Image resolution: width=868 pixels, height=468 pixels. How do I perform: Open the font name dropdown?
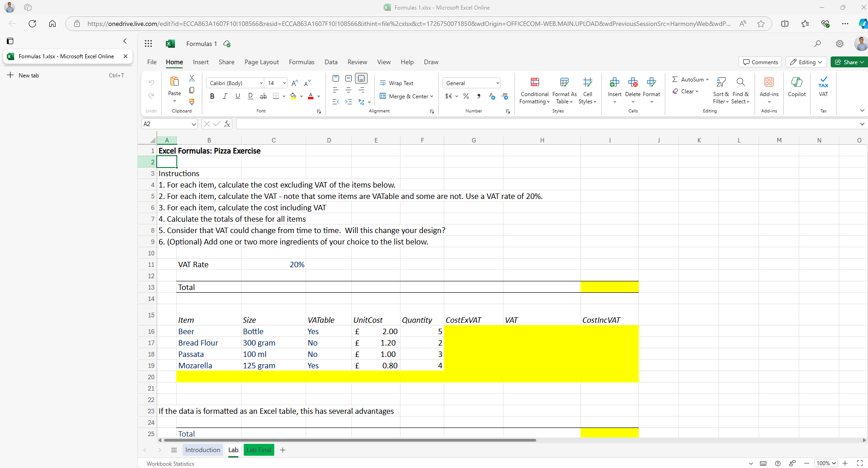tap(261, 83)
